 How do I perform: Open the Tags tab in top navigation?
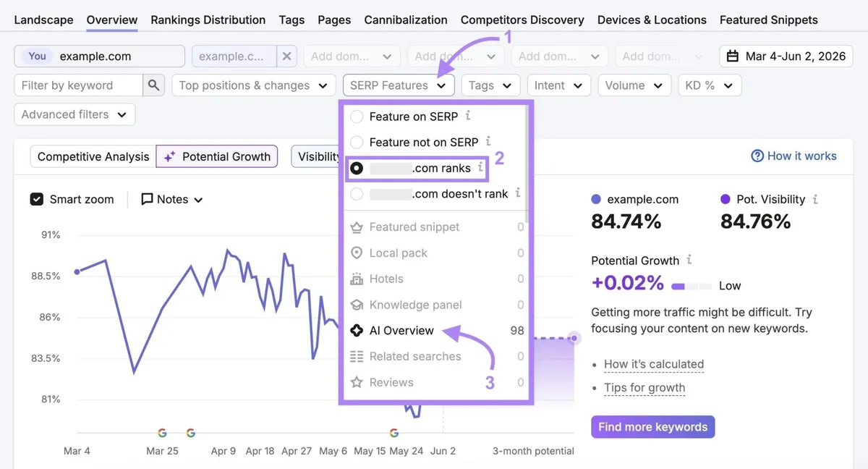coord(292,20)
